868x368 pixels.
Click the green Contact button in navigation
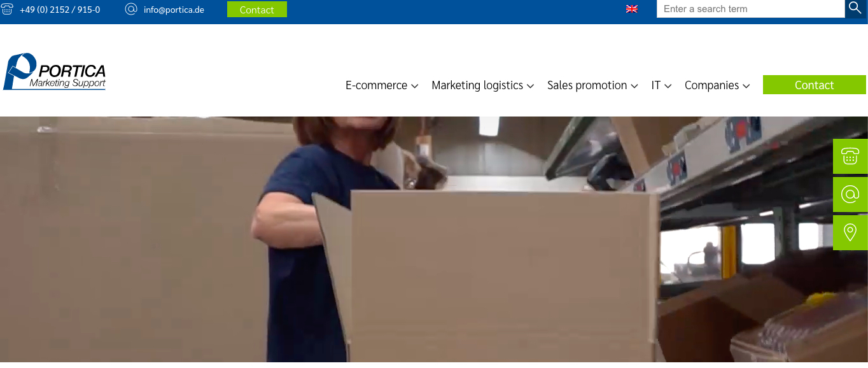click(814, 85)
